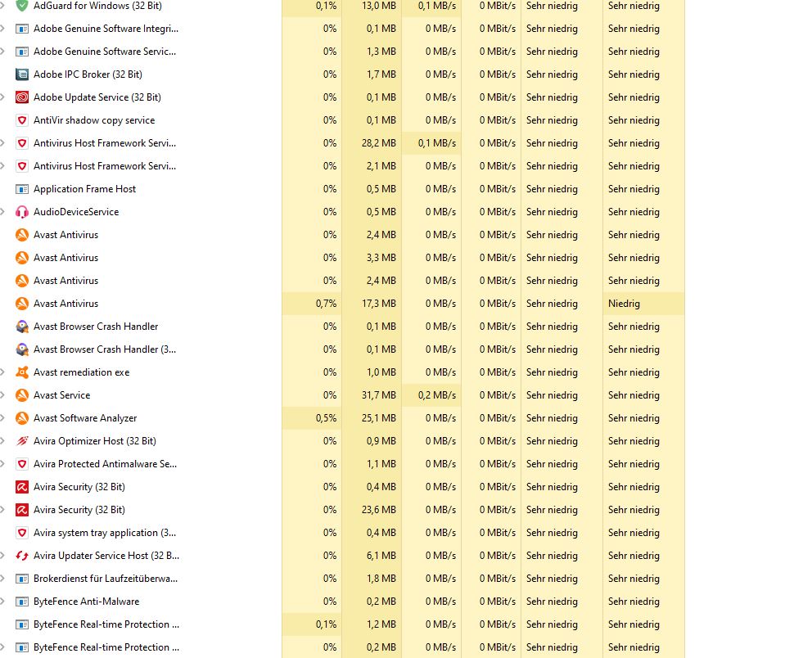Click the orange icon of the 17,3 MB Avast Antivirus
Viewport: 812px width, 658px height.
[22, 304]
